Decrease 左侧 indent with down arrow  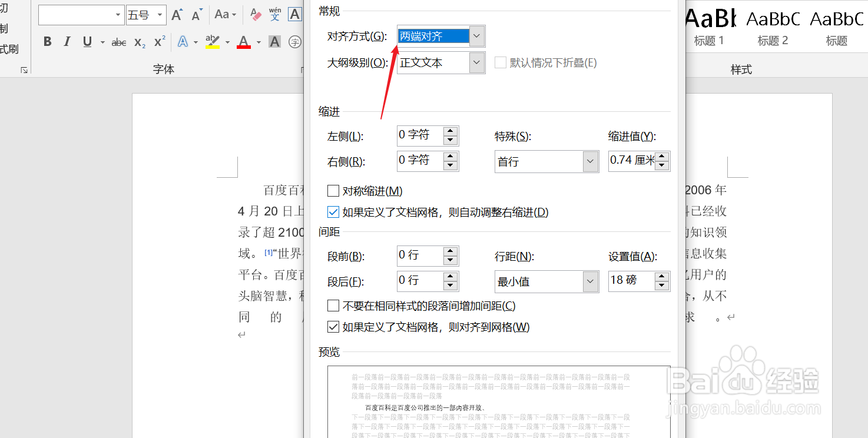450,140
